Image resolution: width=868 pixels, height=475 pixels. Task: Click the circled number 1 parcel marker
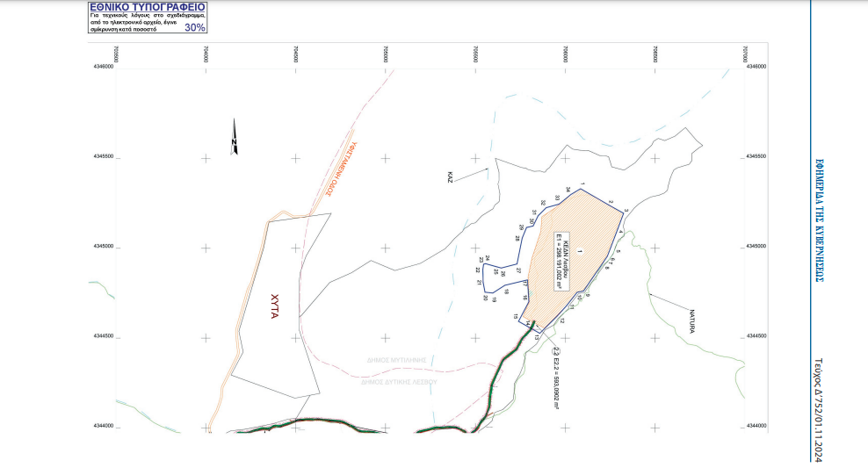click(x=581, y=250)
